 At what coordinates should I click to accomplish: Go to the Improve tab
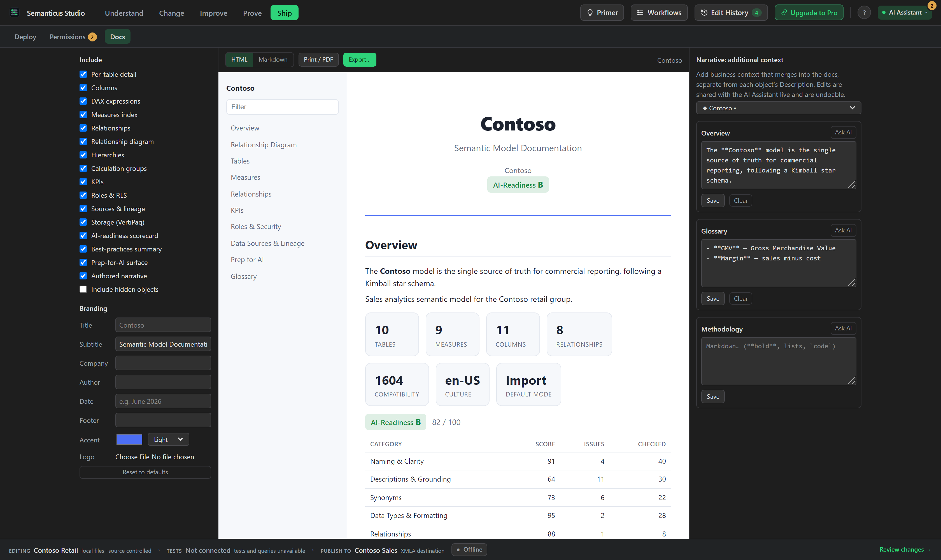[x=213, y=13]
